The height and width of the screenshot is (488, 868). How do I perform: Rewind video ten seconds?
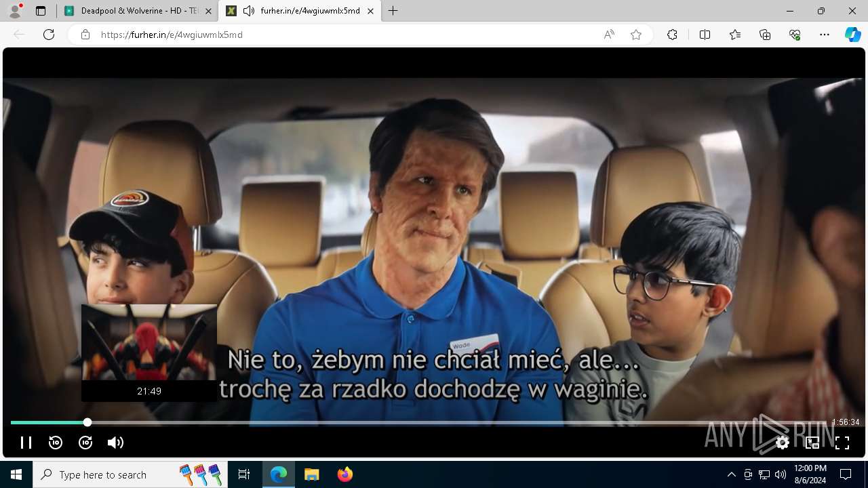pyautogui.click(x=56, y=443)
